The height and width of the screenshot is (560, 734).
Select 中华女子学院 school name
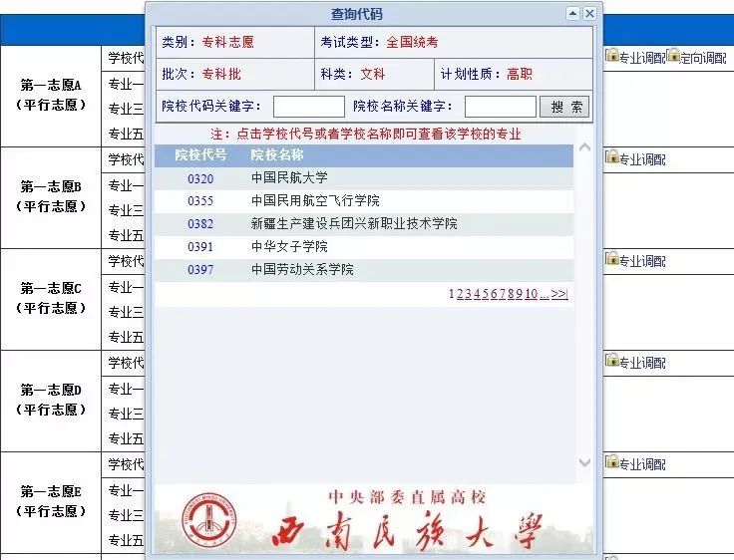(x=289, y=246)
